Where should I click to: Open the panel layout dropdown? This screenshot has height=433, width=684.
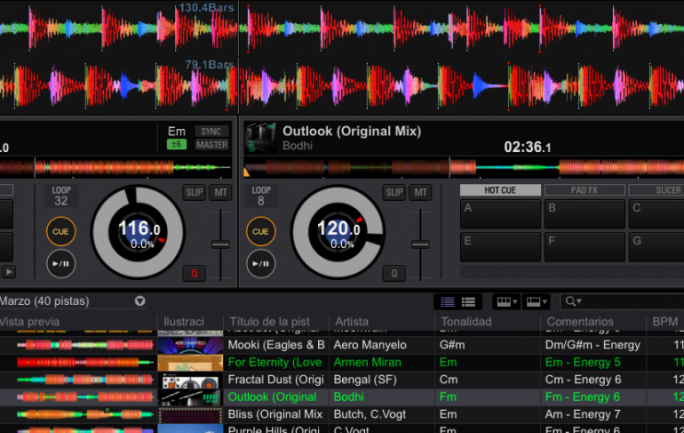pos(537,301)
